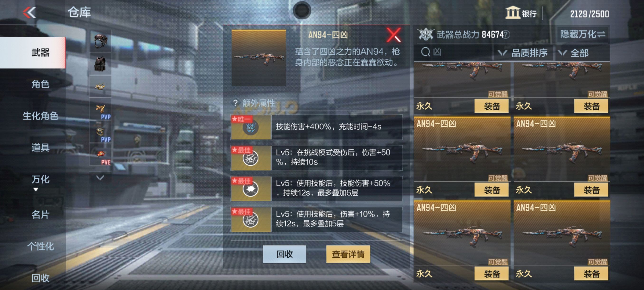Switch to the 角色 tab
Image resolution: width=644 pixels, height=290 pixels.
40,84
